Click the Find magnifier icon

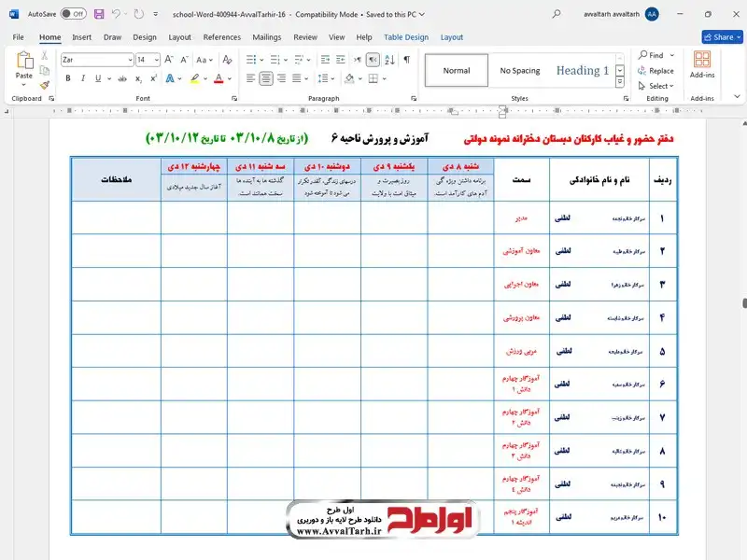[x=643, y=55]
